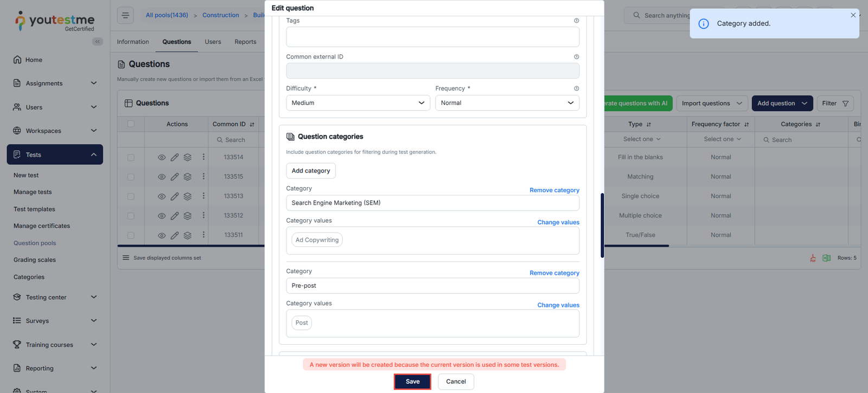Preview question 133512 with the eye icon
Image resolution: width=868 pixels, height=393 pixels.
pos(162,216)
